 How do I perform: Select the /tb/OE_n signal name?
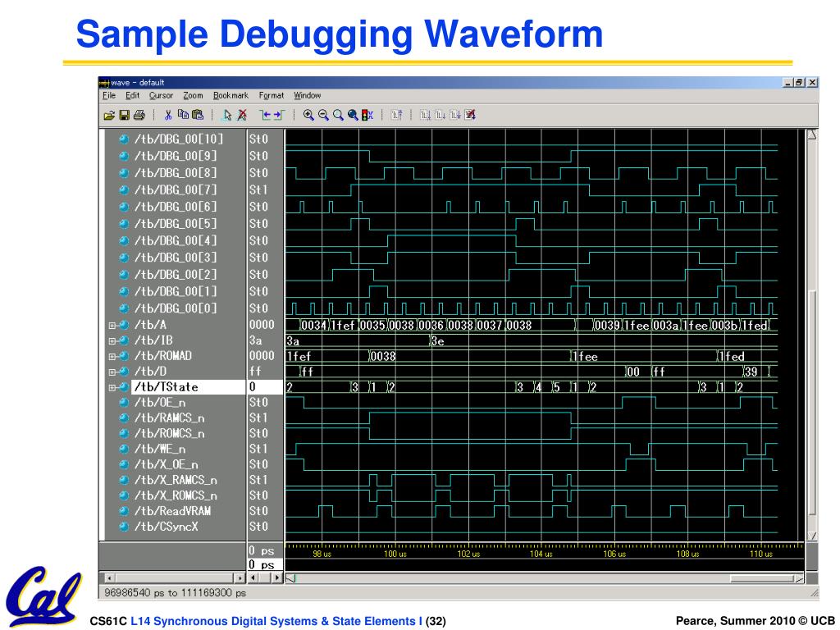(160, 403)
